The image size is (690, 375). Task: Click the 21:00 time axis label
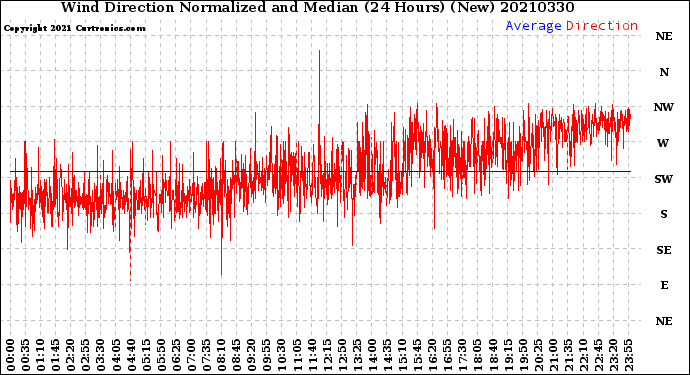click(x=553, y=355)
